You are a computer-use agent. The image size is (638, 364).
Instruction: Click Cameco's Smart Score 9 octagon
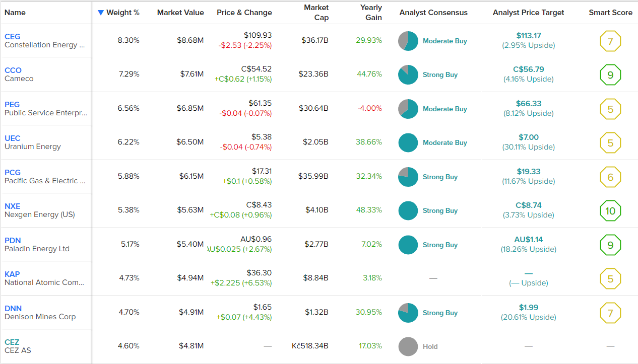pos(610,75)
